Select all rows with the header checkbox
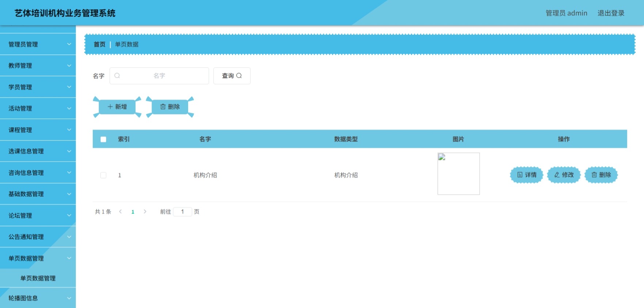Viewport: 644px width, 308px height. tap(103, 139)
